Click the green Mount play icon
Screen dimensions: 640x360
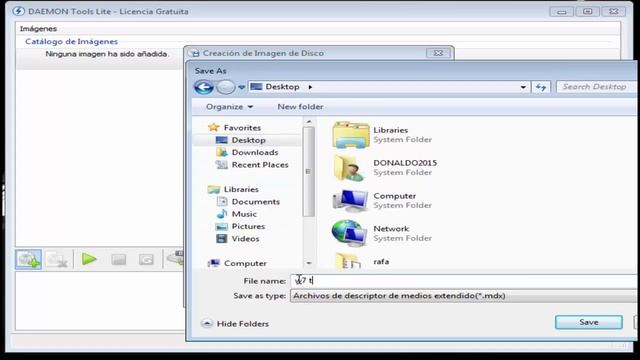[89, 259]
